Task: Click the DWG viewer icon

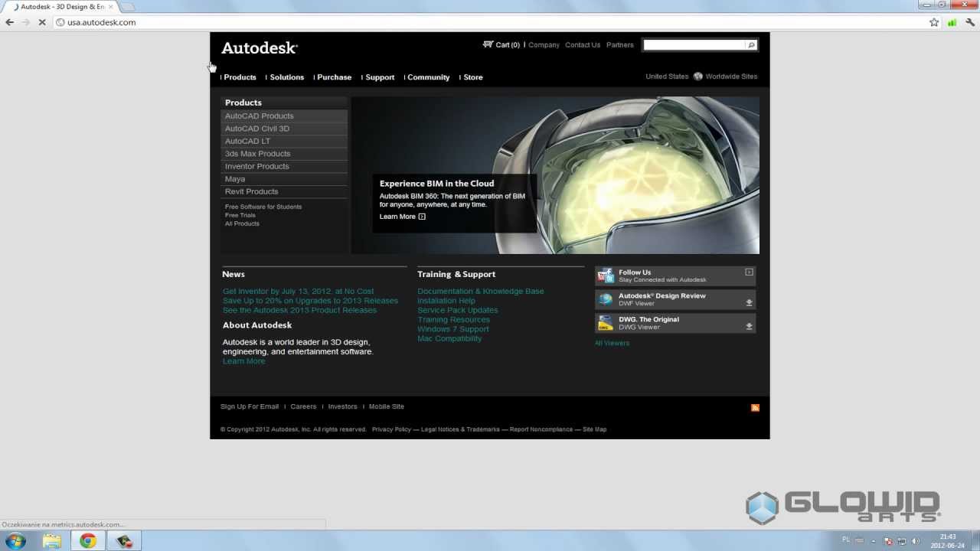Action: coord(606,323)
